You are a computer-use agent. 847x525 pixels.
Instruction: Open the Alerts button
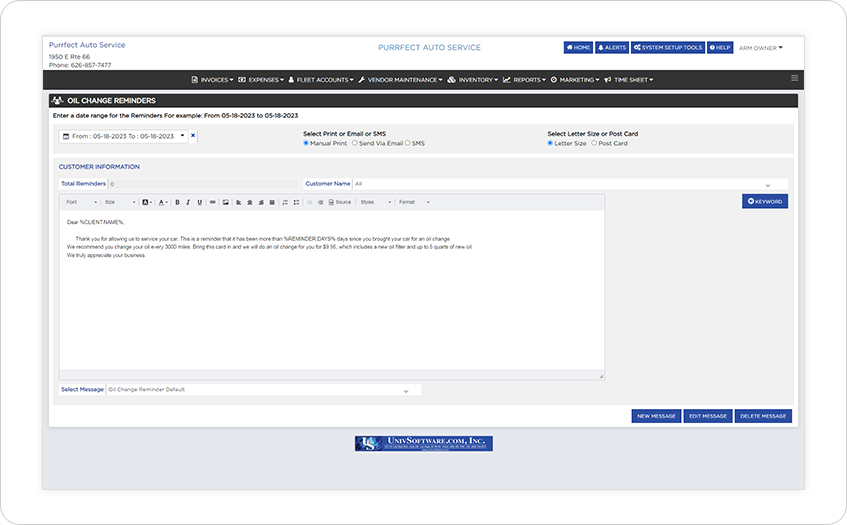pos(612,48)
